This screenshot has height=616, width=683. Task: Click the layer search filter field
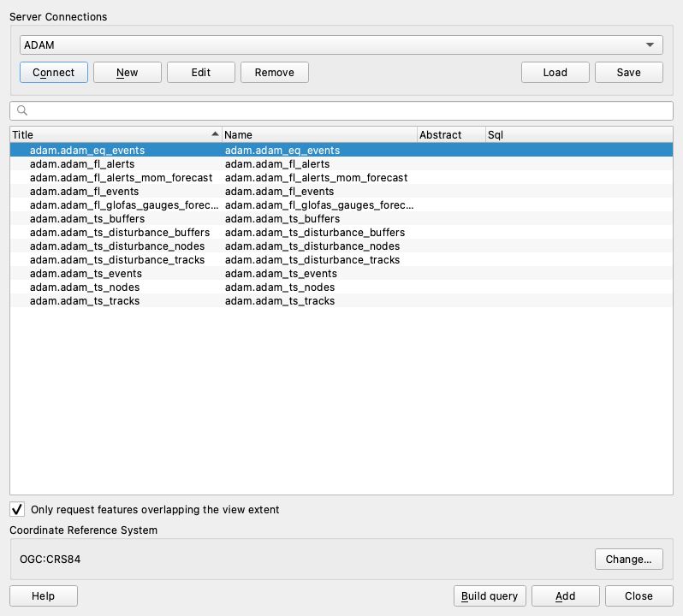[341, 110]
